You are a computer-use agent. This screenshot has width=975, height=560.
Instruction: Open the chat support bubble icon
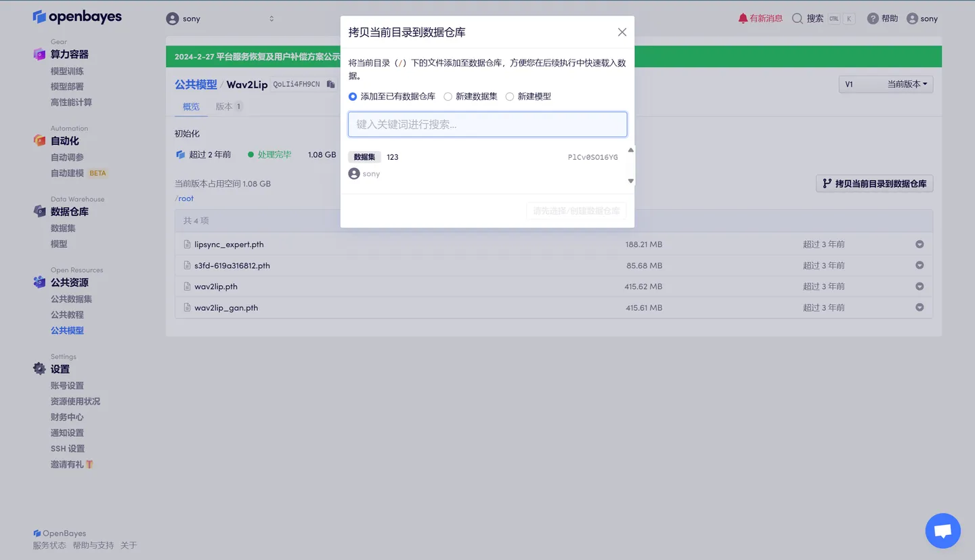point(942,531)
